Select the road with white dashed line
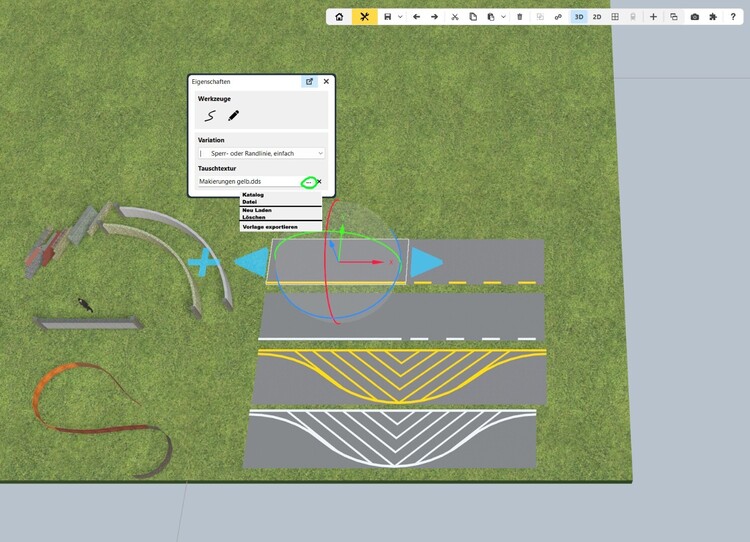This screenshot has height=542, width=750. click(x=402, y=317)
